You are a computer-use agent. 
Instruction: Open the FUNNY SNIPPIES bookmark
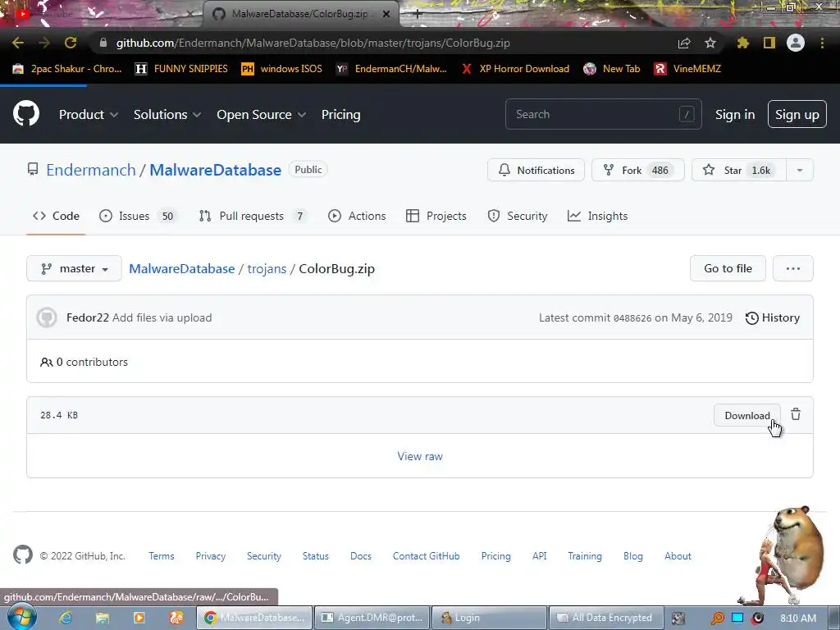[x=181, y=69]
